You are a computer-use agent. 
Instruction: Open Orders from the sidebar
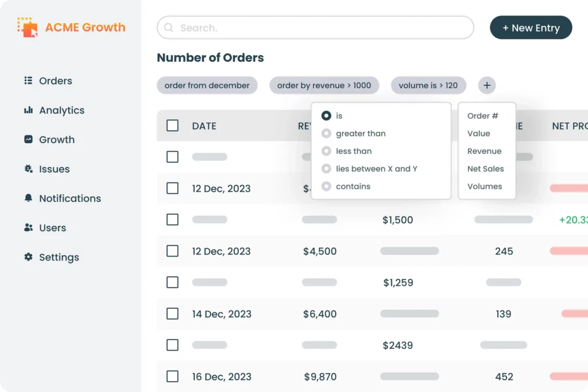[x=55, y=80]
